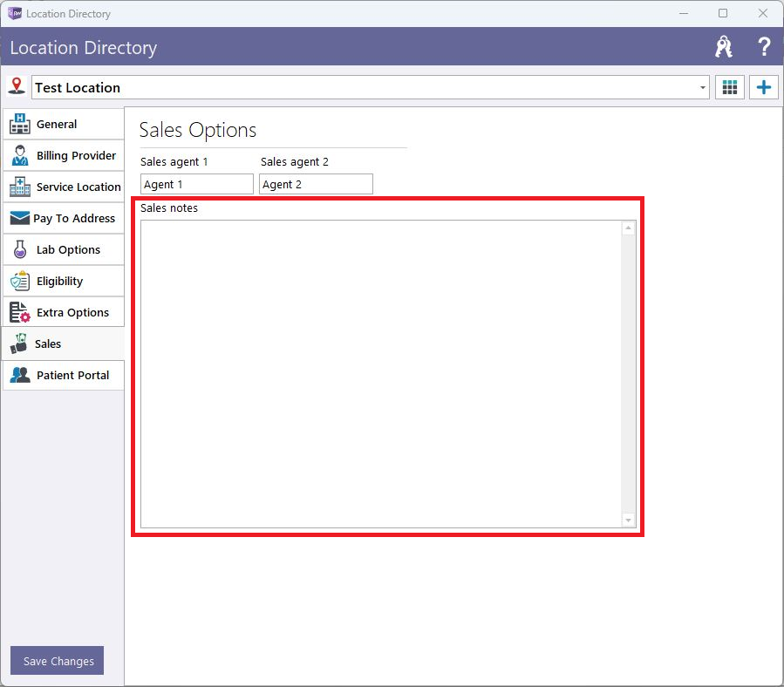Open help via the question mark icon
This screenshot has height=687, width=784.
[763, 47]
